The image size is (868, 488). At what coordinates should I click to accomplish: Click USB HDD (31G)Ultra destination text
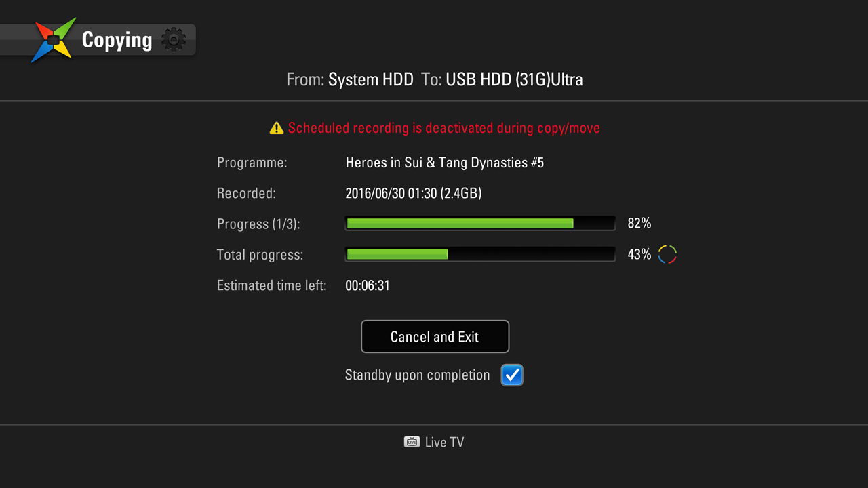pos(514,79)
